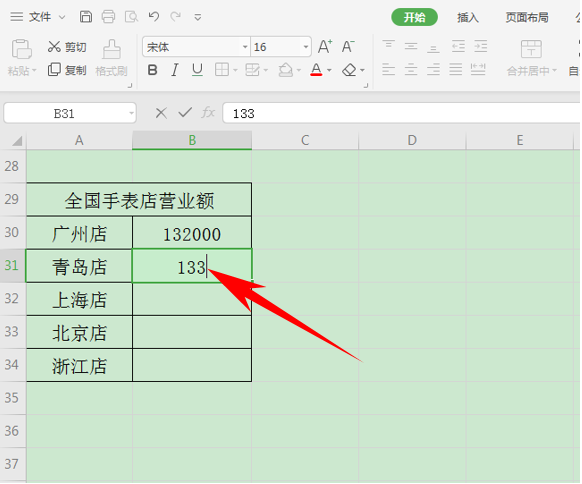
Task: Click the Save icon in quick access bar
Action: tap(86, 17)
